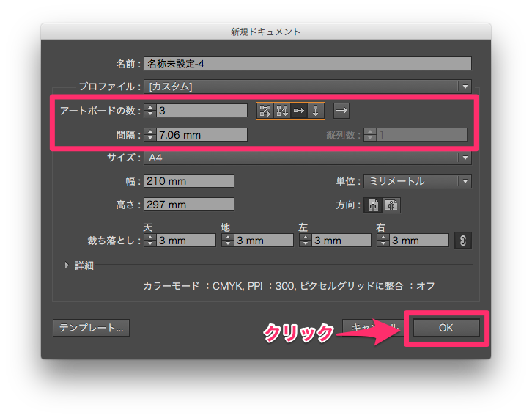Click the 高さ field showing 297 mm

coord(189,205)
